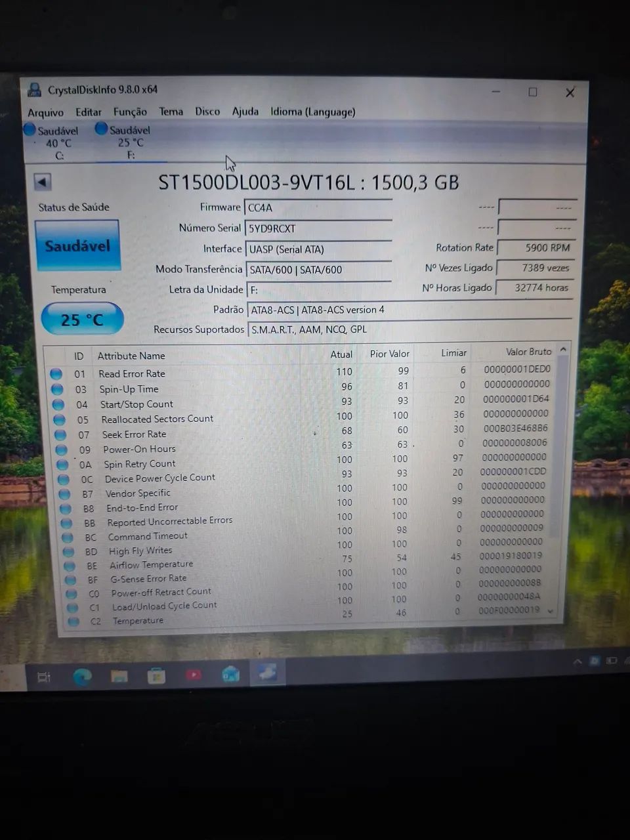Viewport: 630px width, 840px height.
Task: Click the ID column header
Action: [79, 356]
